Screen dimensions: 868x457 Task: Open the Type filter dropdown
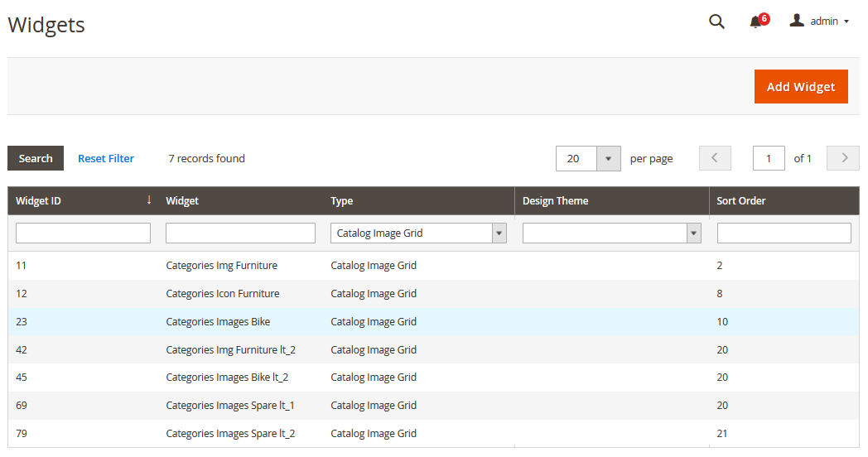pyautogui.click(x=418, y=233)
